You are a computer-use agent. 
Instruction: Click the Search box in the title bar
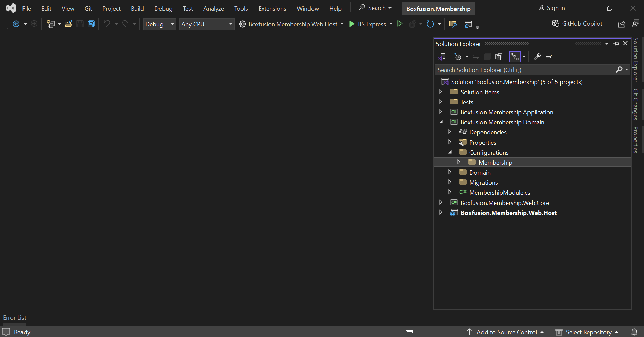point(375,8)
